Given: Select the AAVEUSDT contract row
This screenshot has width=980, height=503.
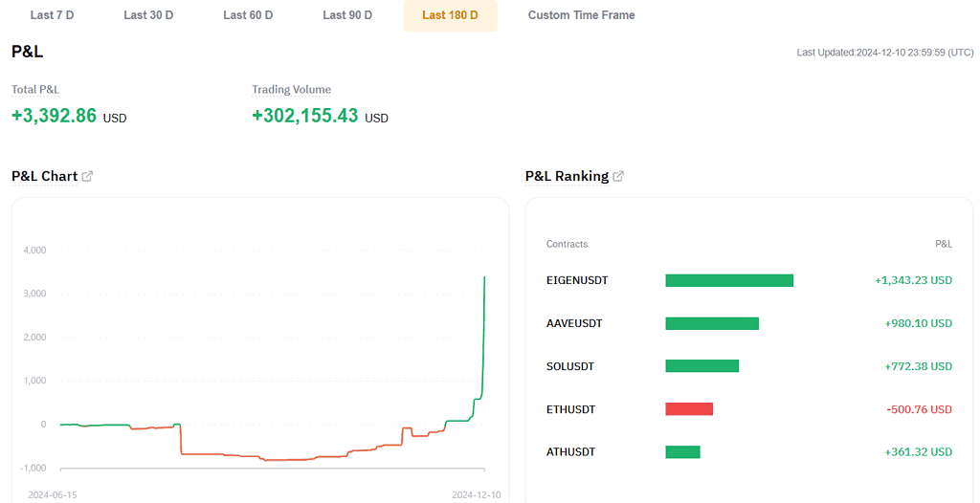Looking at the screenshot, I should coord(748,323).
